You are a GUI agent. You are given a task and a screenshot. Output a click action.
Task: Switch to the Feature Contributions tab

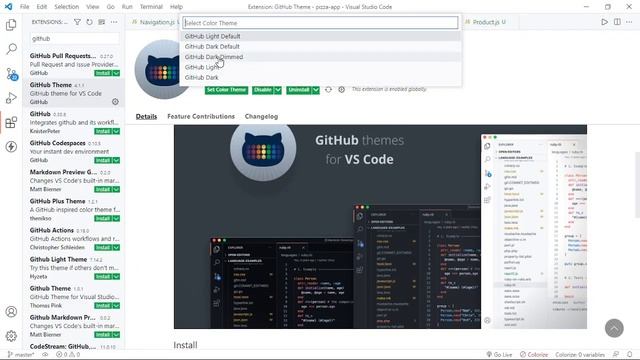tap(201, 116)
